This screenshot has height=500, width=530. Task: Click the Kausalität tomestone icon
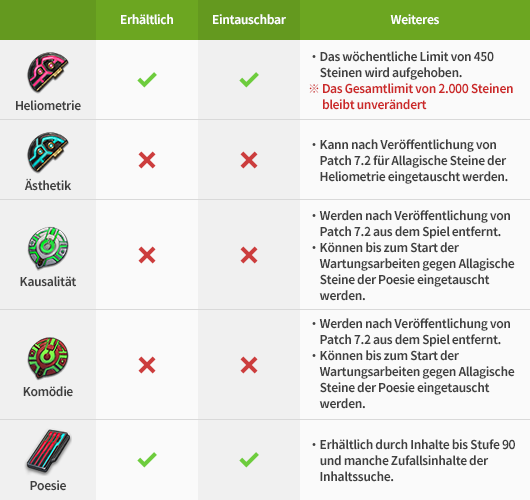click(48, 247)
